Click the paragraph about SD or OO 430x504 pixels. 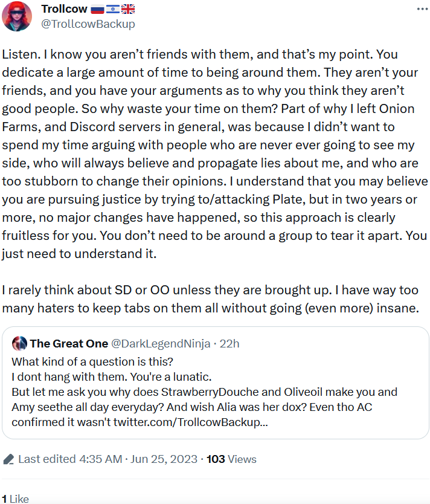210,299
